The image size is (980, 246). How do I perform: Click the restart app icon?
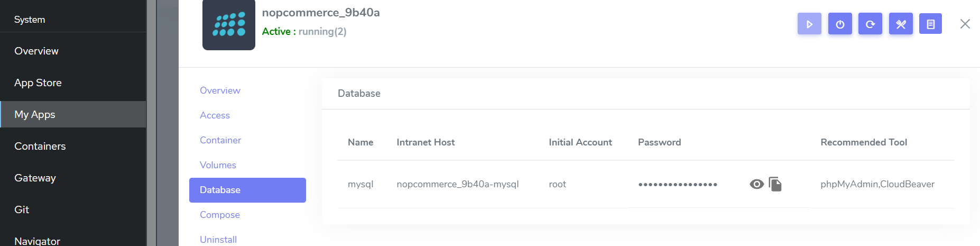(870, 24)
